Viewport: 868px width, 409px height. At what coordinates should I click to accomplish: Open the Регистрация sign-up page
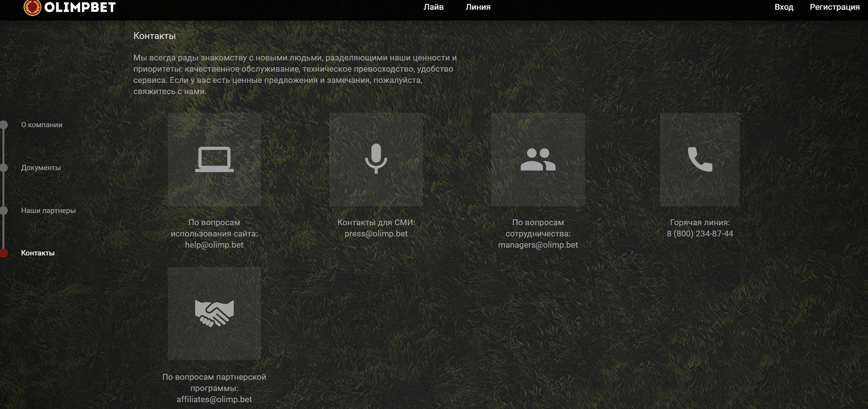pos(834,7)
